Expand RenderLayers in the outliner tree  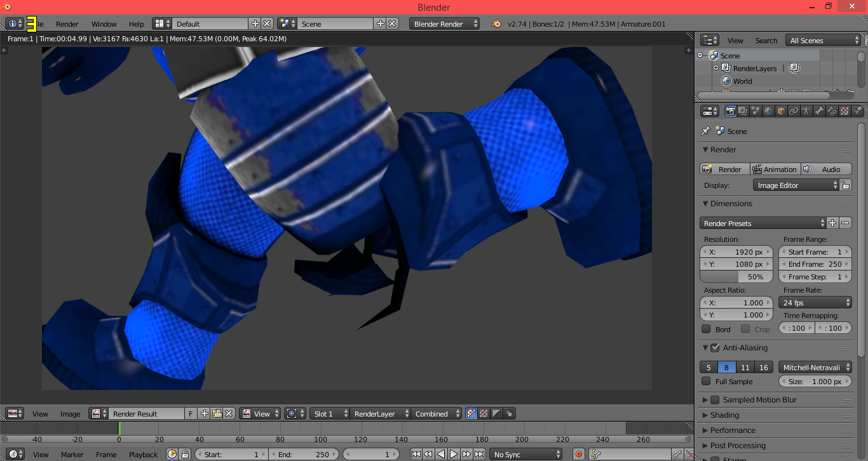click(x=715, y=68)
